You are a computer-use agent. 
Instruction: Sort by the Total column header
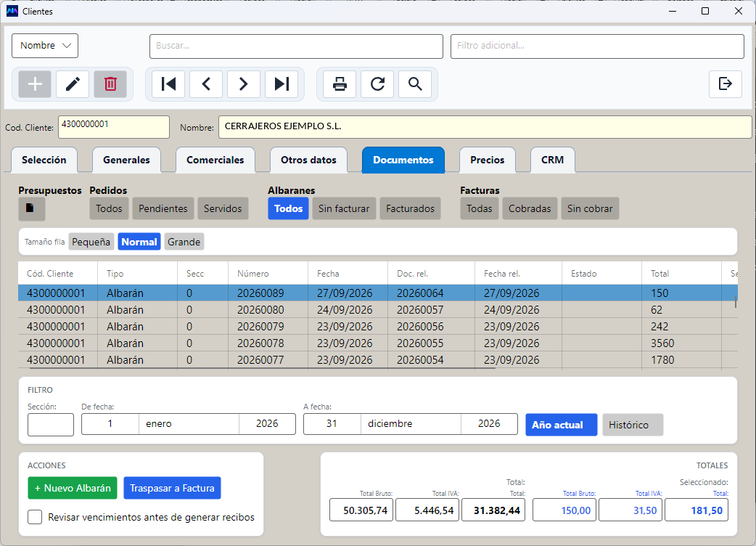[x=681, y=274]
